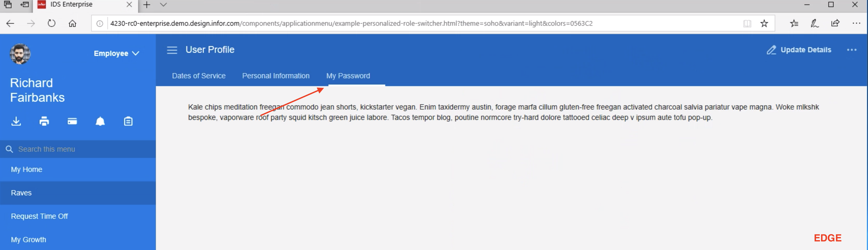Toggle the hamburger application menu
This screenshot has height=250, width=868.
click(x=172, y=50)
